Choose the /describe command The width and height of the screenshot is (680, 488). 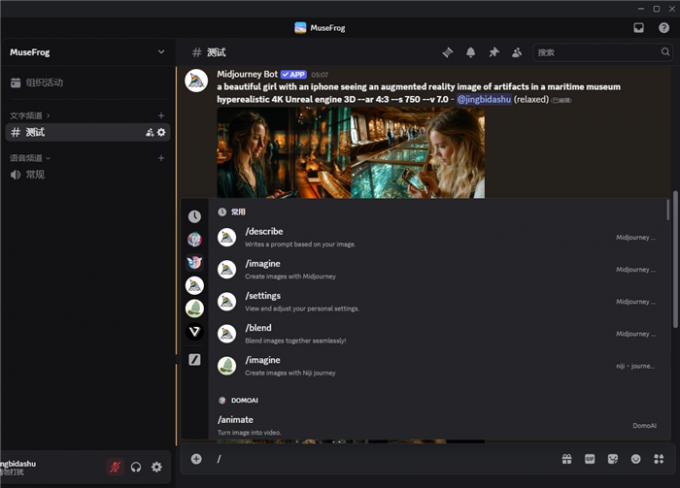[438, 237]
